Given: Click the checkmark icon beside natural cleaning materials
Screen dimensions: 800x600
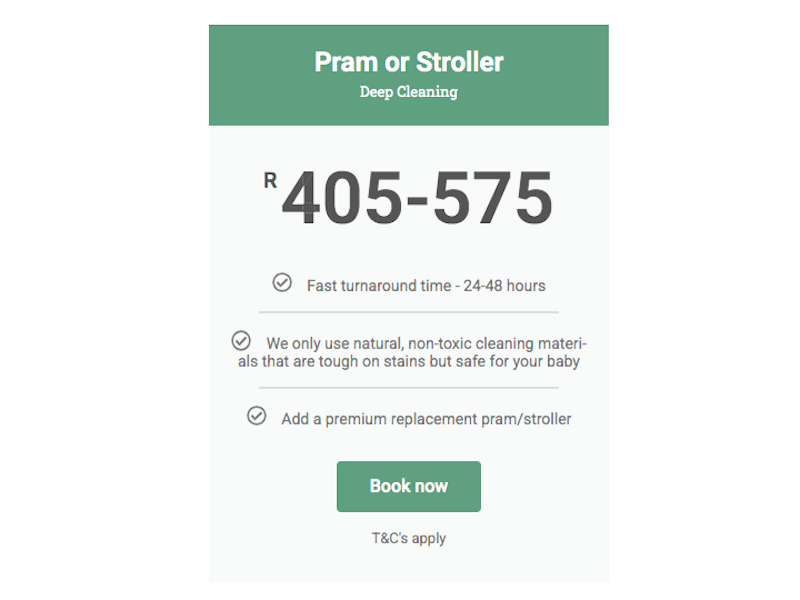Looking at the screenshot, I should tap(241, 340).
